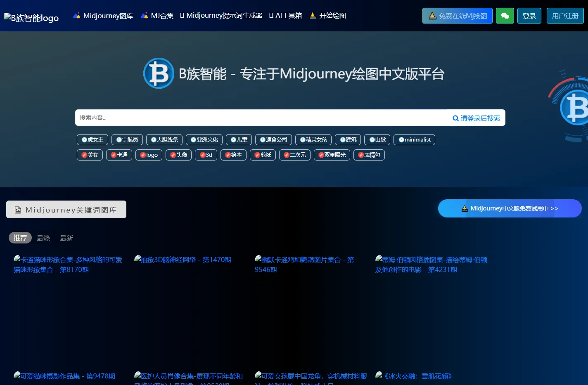Open 可爱猫咪摄影作品集 第9478期 card
This screenshot has width=588, height=385.
[64, 376]
